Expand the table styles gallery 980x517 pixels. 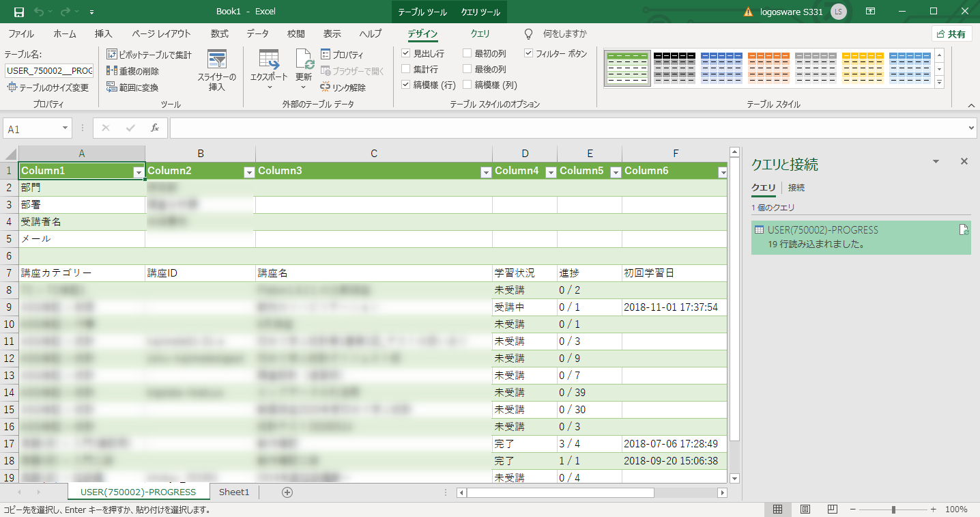click(x=940, y=83)
